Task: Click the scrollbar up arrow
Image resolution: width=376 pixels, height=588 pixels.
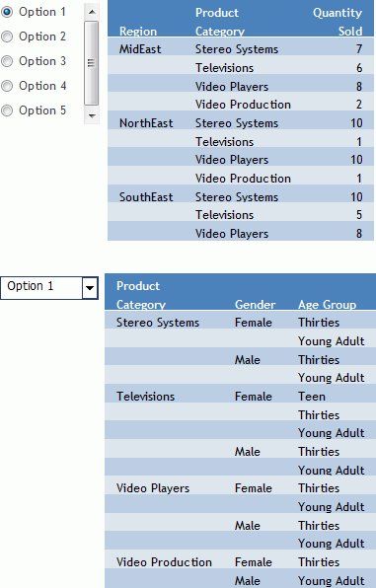Action: (x=92, y=12)
